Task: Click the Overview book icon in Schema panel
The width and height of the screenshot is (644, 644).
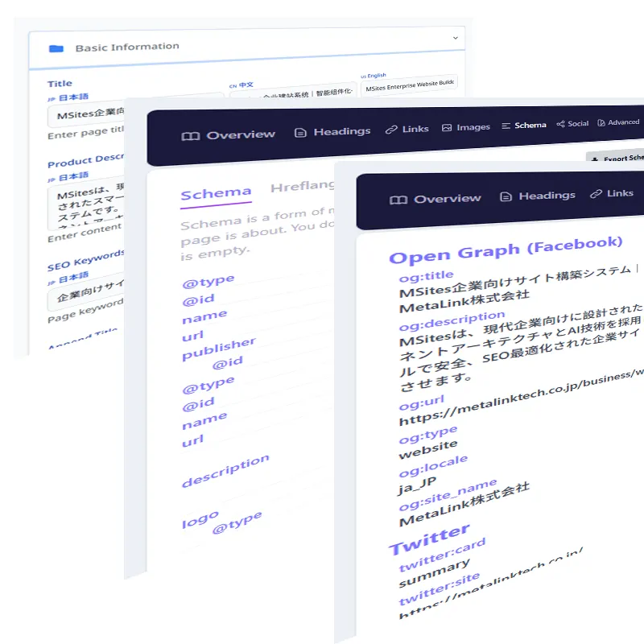Action: (190, 136)
